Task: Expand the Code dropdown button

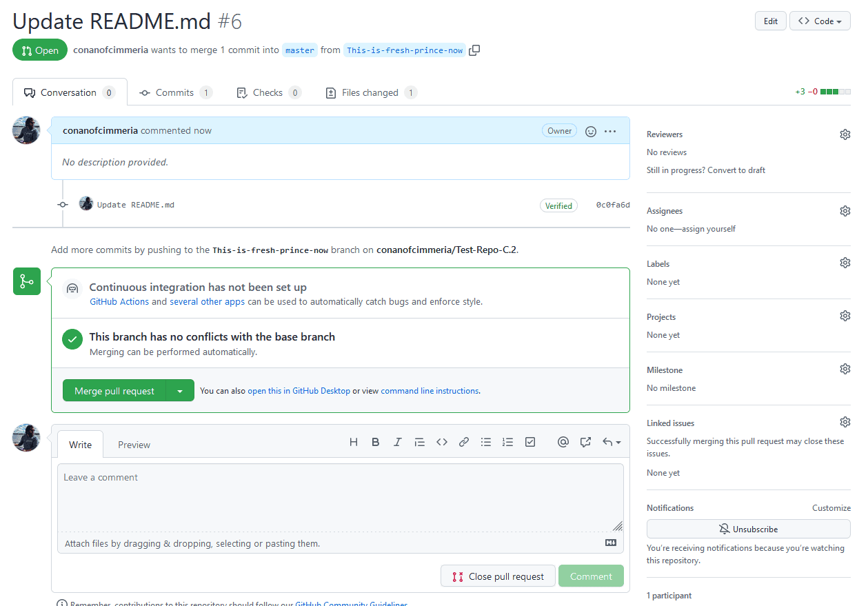Action: [x=820, y=21]
